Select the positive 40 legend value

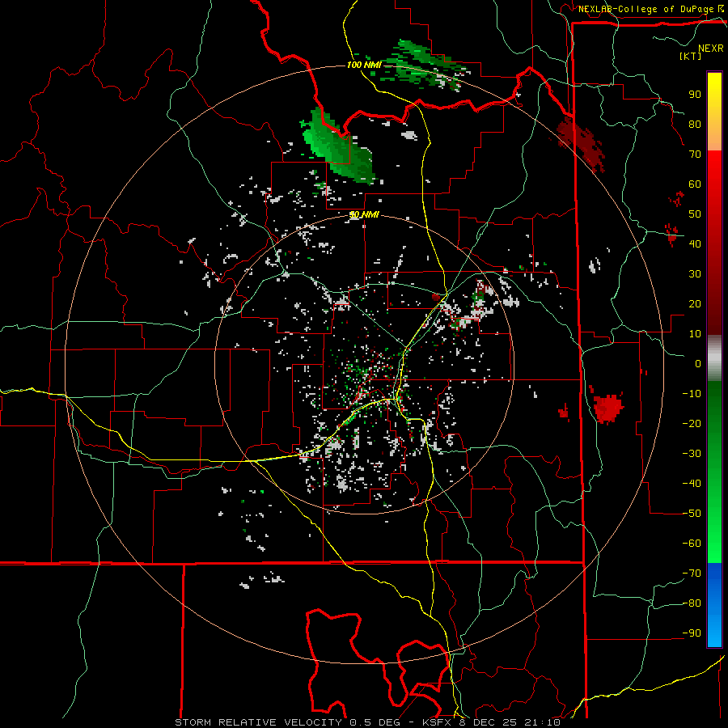(695, 243)
